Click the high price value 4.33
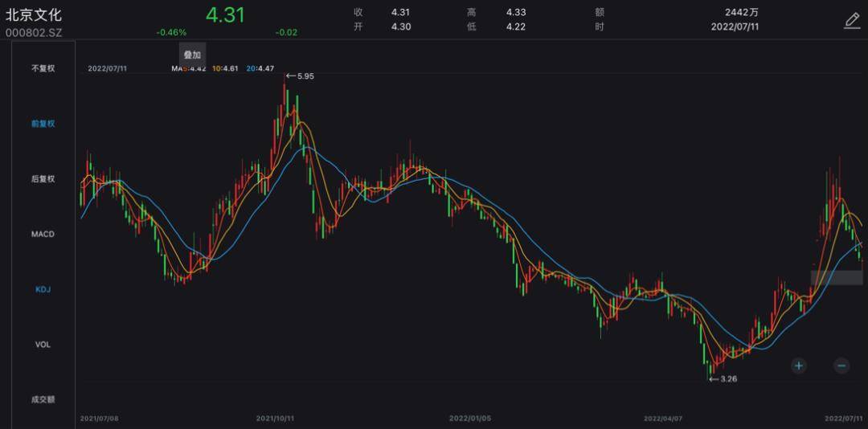868x429 pixels. 516,12
